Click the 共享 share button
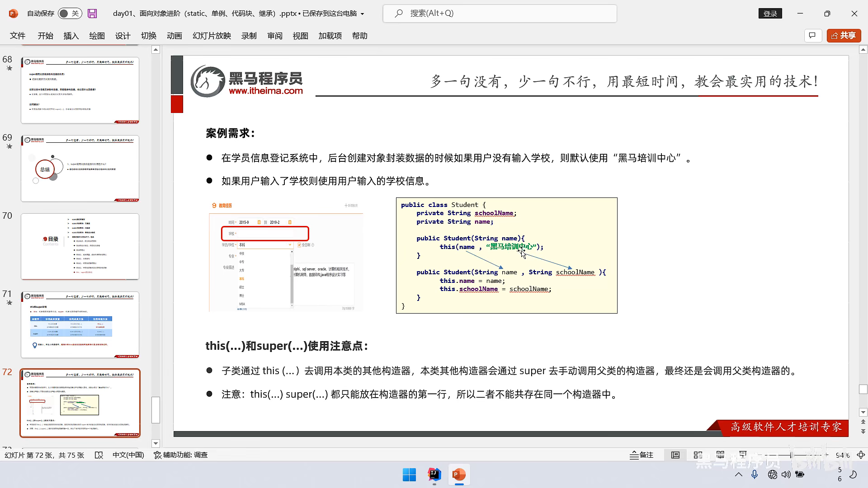This screenshot has height=488, width=868. coord(844,36)
